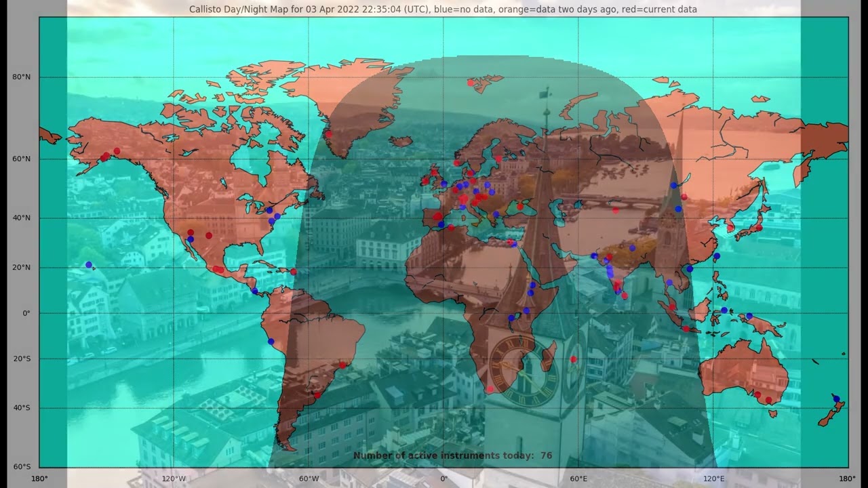This screenshot has height=488, width=868.
Task: Click the 60°S latitude label
Action: point(21,467)
